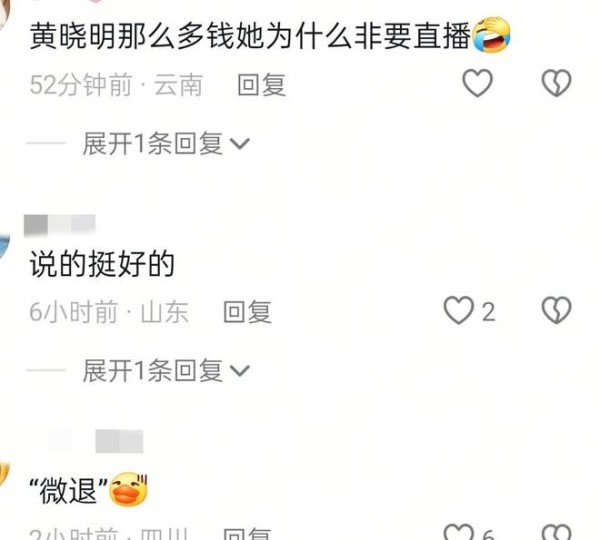600x540 pixels.
Task: Expand 展开1条回复 under the 云南 comment
Action: tap(166, 144)
